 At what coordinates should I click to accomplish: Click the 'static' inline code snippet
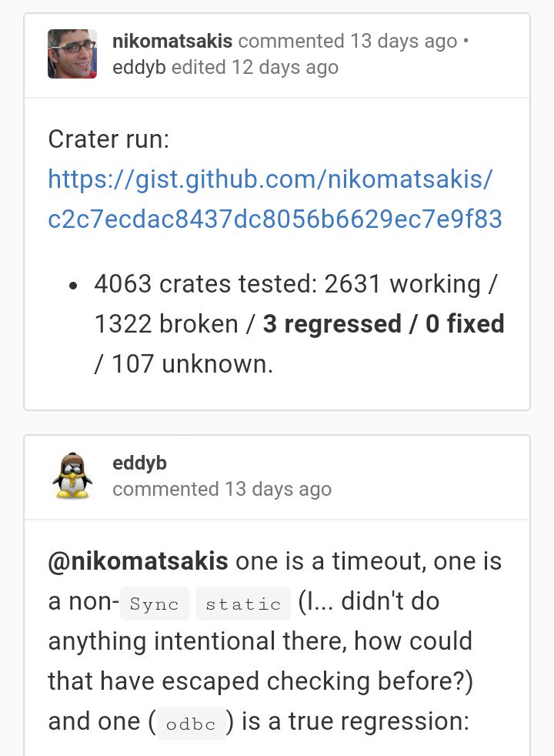point(242,603)
